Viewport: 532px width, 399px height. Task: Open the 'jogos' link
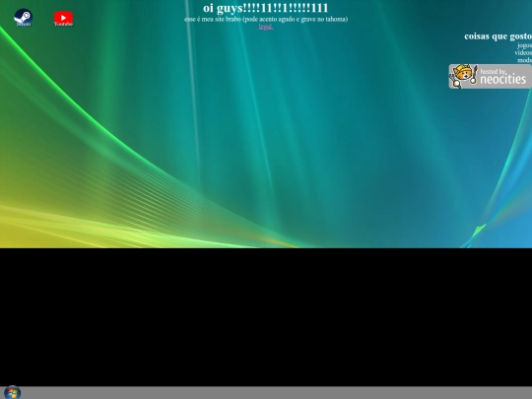pos(524,45)
